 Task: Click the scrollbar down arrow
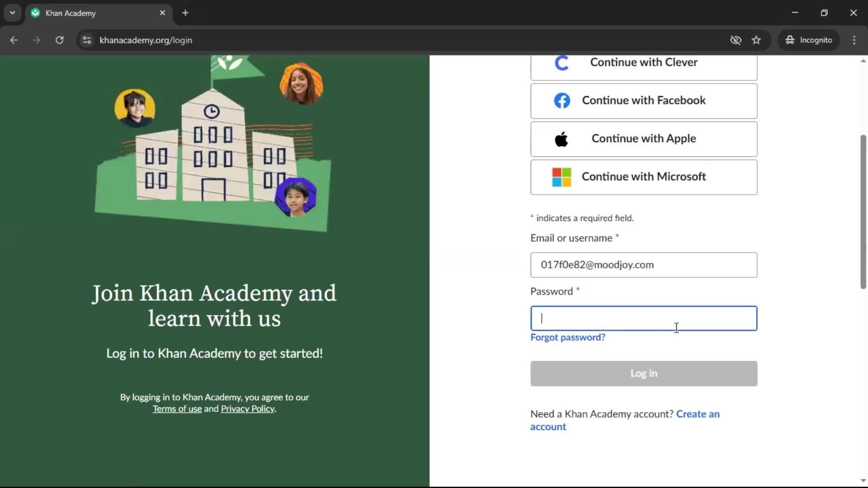[x=863, y=481]
